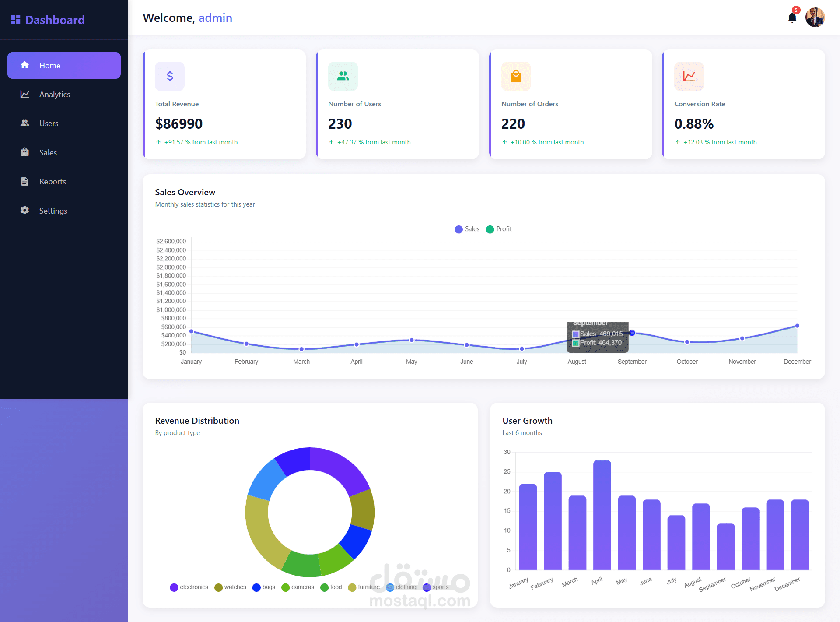Click the September data point on sales line
Image resolution: width=840 pixels, height=622 pixels.
pos(632,333)
